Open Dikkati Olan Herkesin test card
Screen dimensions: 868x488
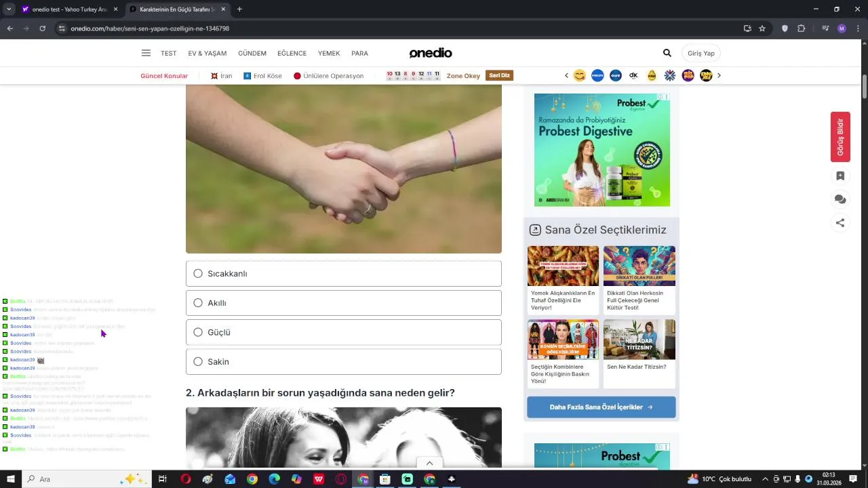(639, 280)
